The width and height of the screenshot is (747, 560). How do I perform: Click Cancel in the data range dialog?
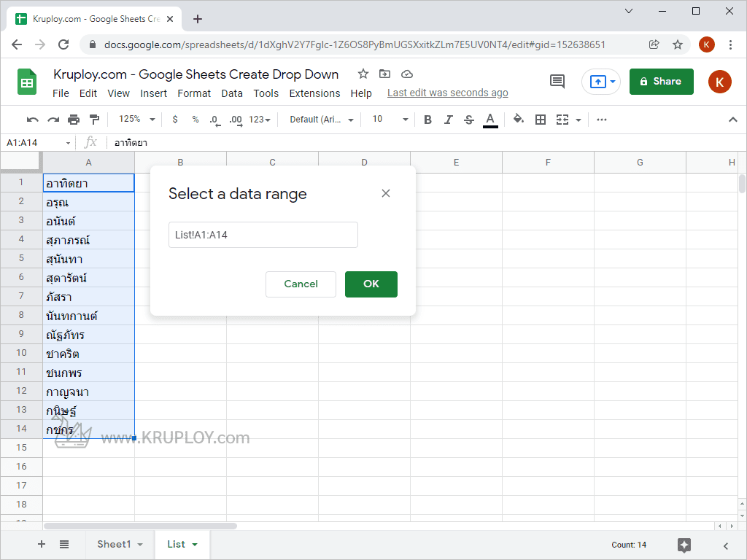[x=301, y=284]
